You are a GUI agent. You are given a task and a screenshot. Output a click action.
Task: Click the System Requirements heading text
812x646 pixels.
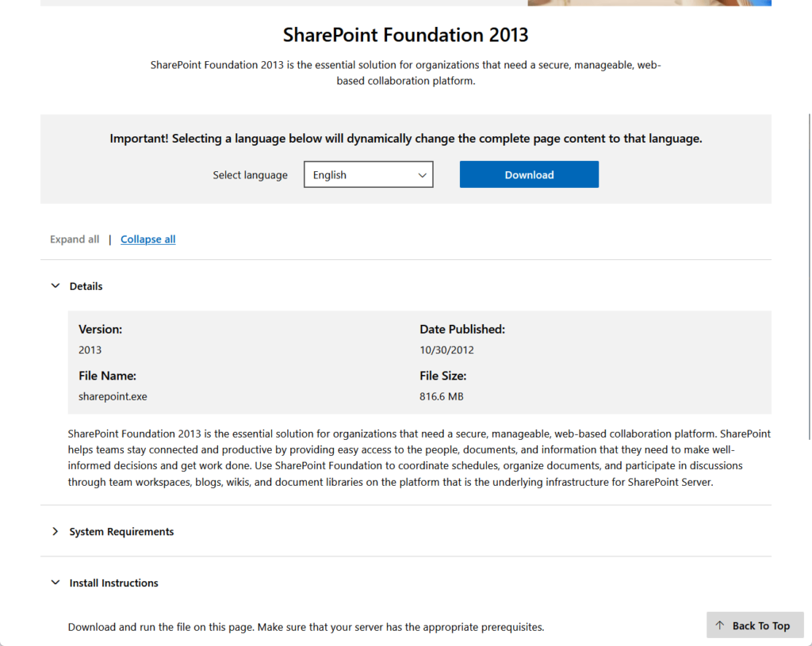[121, 532]
